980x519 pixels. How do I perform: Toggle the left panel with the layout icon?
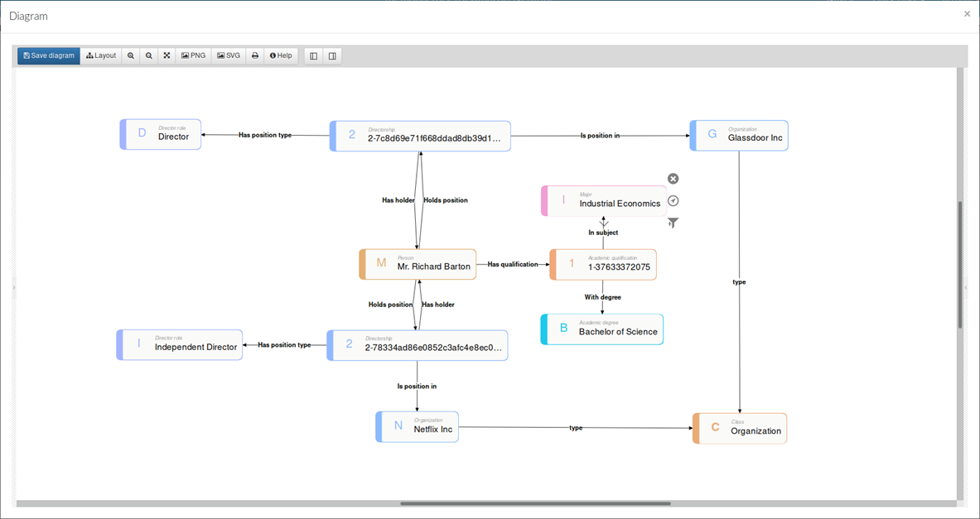314,56
